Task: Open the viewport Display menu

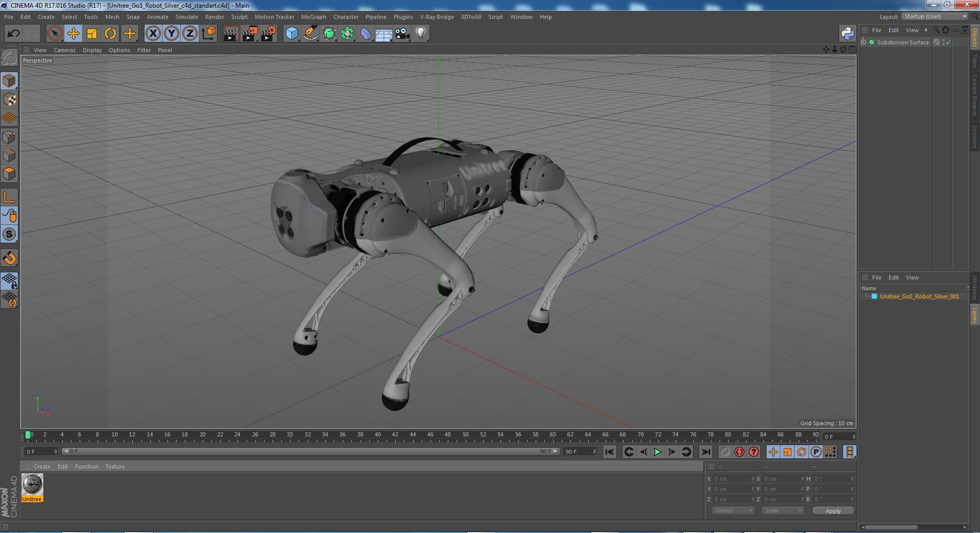Action: pyautogui.click(x=92, y=50)
